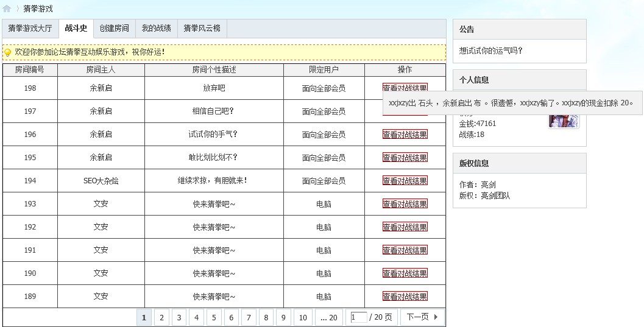644x327 pixels.
Task: Select the 战斗史 tab
Action: point(76,29)
